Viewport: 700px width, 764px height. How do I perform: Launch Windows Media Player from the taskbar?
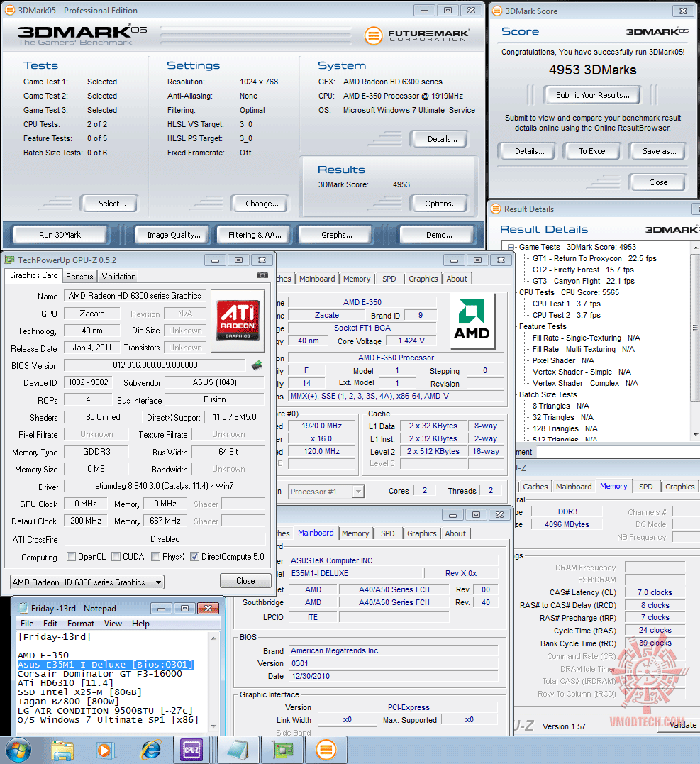tap(105, 751)
